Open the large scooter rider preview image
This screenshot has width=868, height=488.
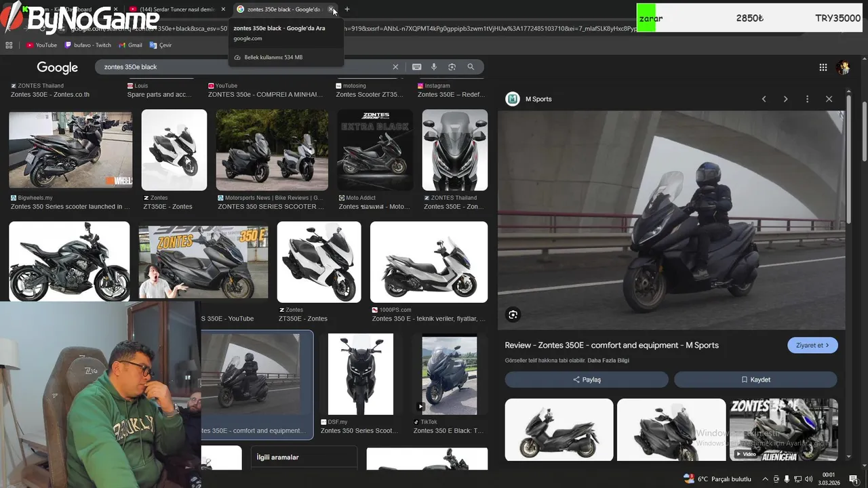(671, 220)
